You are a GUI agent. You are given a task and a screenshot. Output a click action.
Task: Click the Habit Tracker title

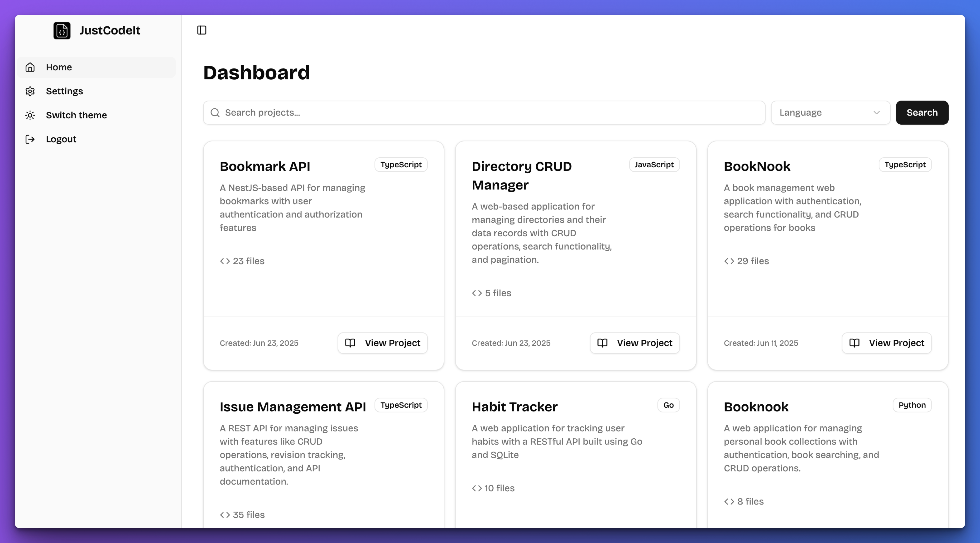click(x=515, y=407)
